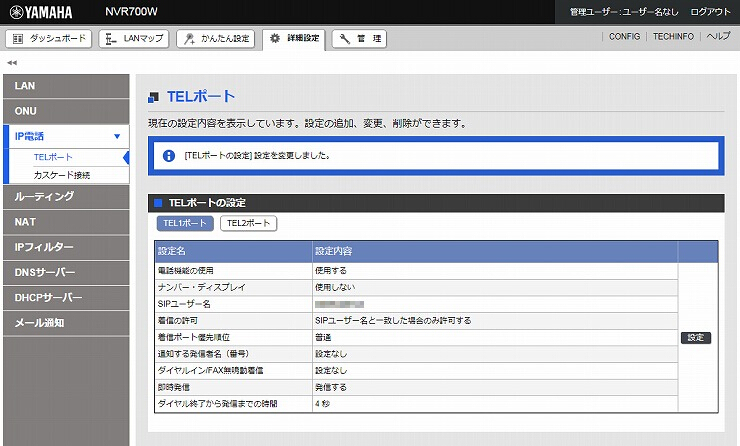This screenshot has width=740, height=446.
Task: Click the ダイヤル終了から発信までの時間 row label
Action: [217, 404]
